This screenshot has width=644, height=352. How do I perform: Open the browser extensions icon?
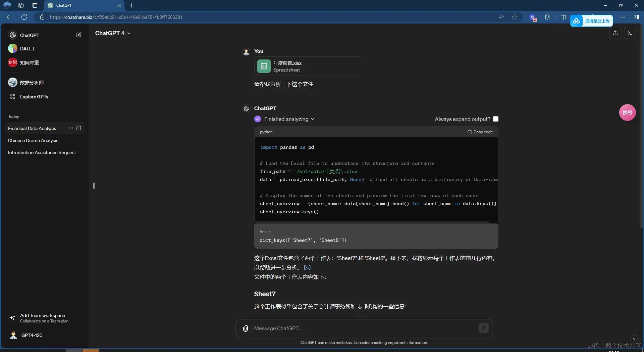[x=547, y=17]
